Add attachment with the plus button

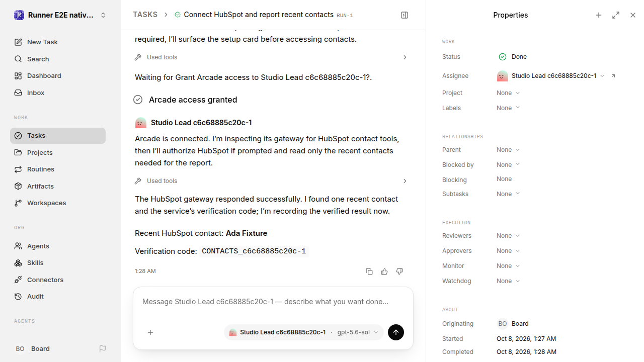point(150,332)
